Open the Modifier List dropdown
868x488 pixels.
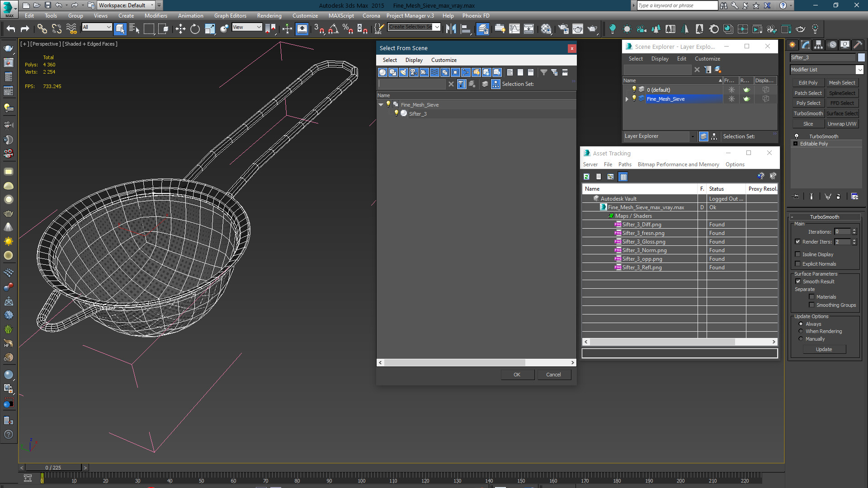(x=859, y=70)
